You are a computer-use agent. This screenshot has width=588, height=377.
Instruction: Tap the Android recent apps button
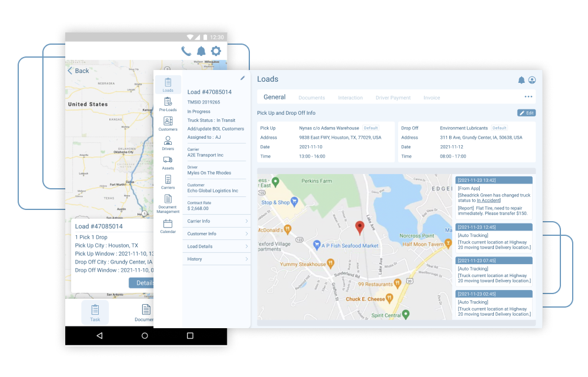pyautogui.click(x=190, y=336)
